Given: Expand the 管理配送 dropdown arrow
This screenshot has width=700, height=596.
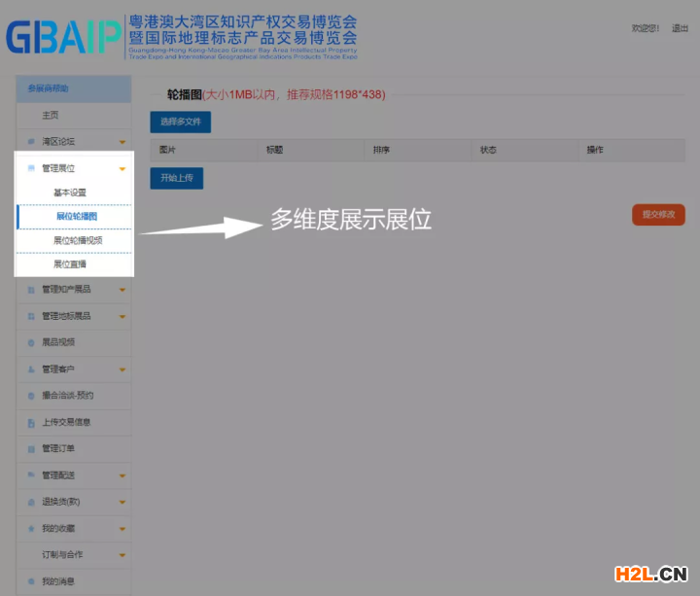Looking at the screenshot, I should point(122,475).
